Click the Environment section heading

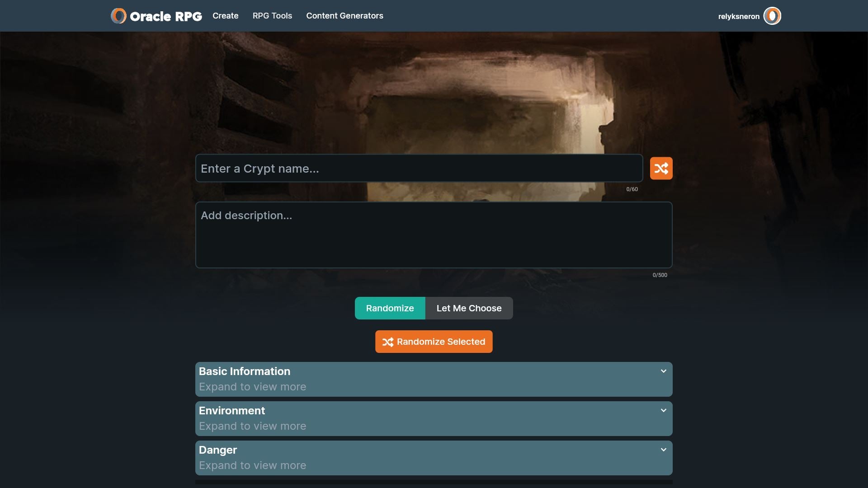[x=232, y=411]
